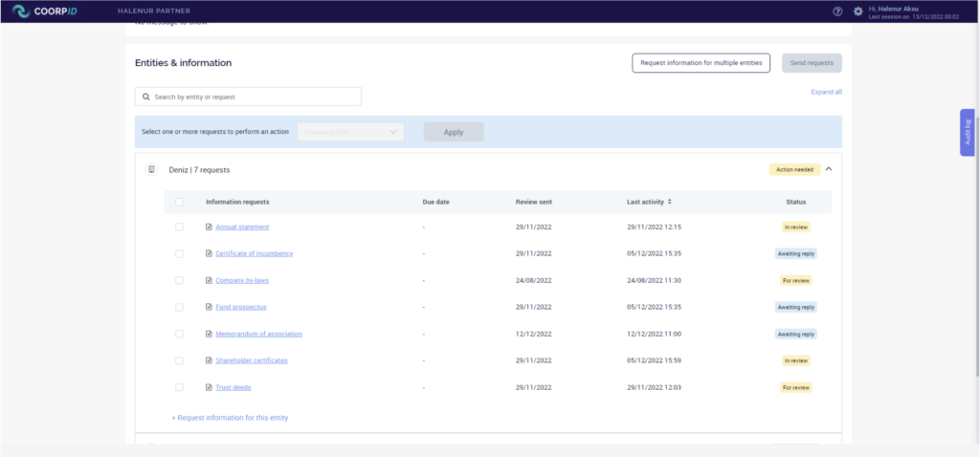Click Halenur Partner in header
The height and width of the screenshot is (457, 980).
pos(154,11)
